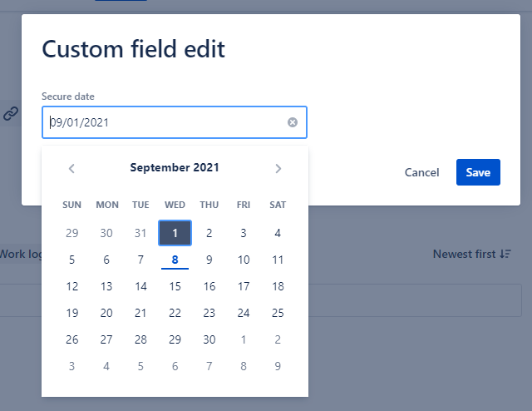Viewport: 532px width, 411px height.
Task: Go to previous month in calendar
Action: pos(72,168)
